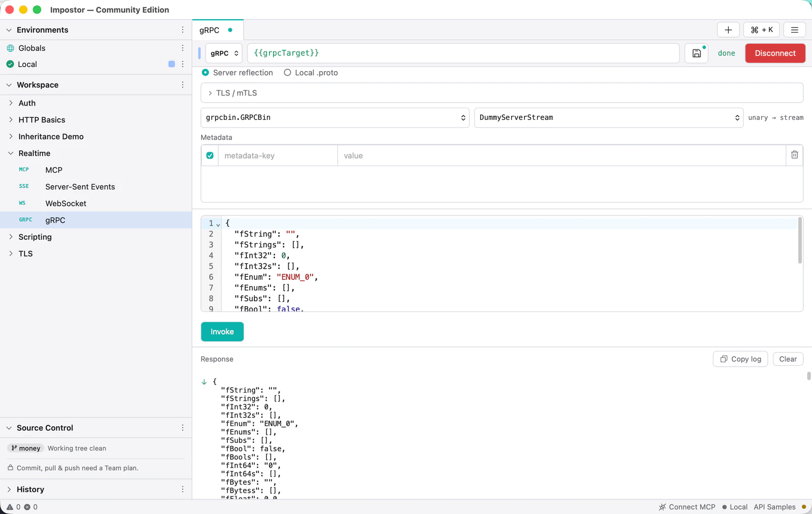Click the blue color tag on Local

point(172,64)
